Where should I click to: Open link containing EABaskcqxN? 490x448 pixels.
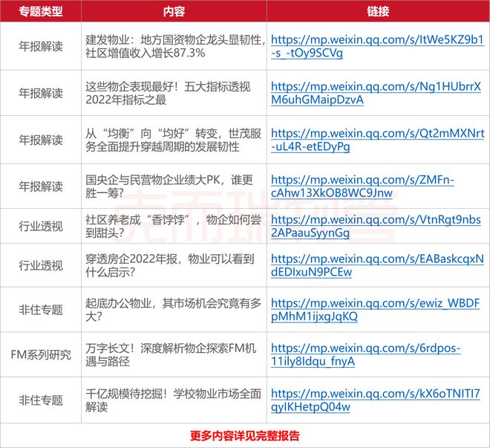point(377,265)
